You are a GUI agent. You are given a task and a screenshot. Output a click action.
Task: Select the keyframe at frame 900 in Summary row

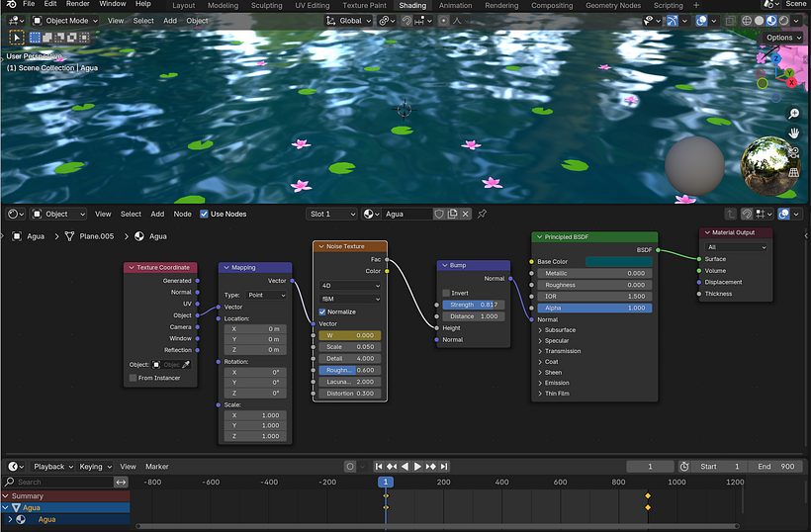coord(648,495)
